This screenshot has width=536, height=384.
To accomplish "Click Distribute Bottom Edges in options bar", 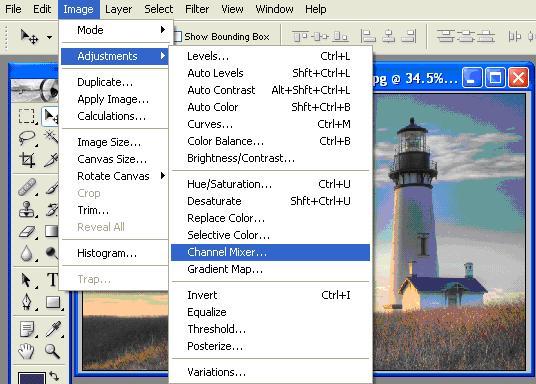I will tap(486, 36).
